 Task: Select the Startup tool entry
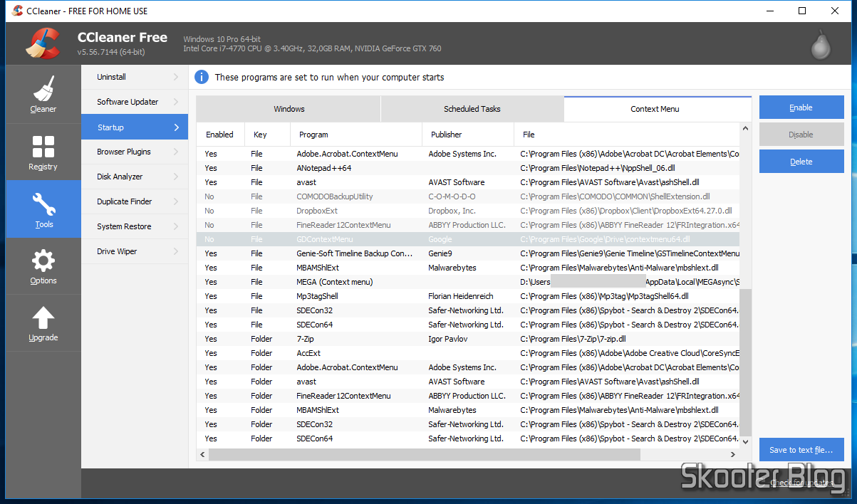135,127
